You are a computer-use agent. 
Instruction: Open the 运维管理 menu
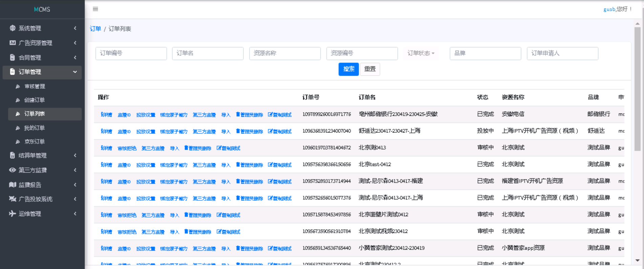click(x=42, y=214)
